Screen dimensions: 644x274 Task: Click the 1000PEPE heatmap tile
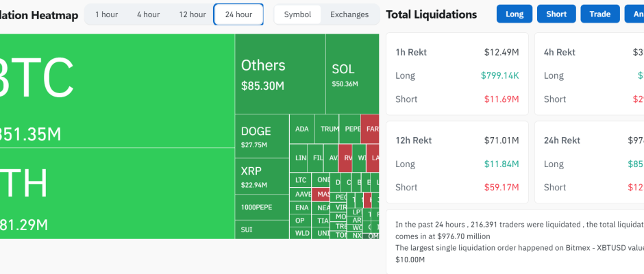[x=262, y=207]
